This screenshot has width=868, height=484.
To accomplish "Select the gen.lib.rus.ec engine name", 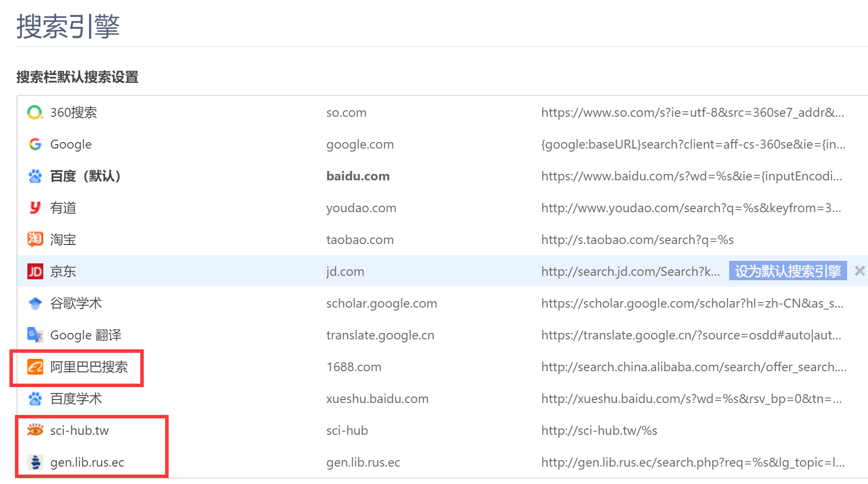I will point(87,463).
